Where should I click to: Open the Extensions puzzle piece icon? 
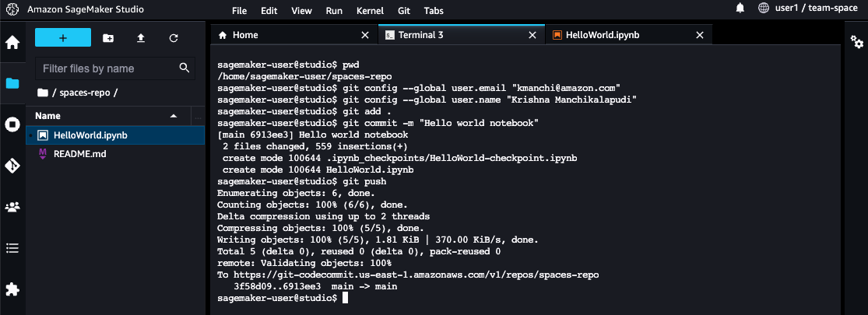[x=12, y=289]
